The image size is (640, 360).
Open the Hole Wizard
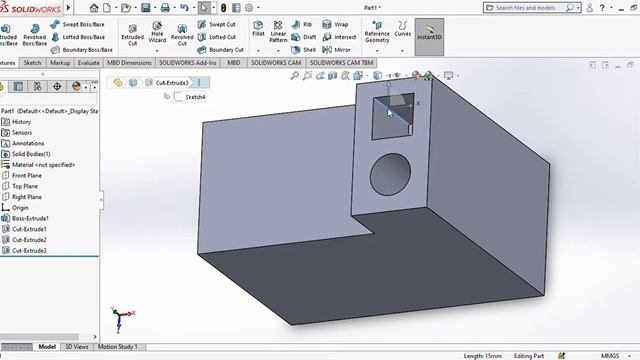point(157,32)
